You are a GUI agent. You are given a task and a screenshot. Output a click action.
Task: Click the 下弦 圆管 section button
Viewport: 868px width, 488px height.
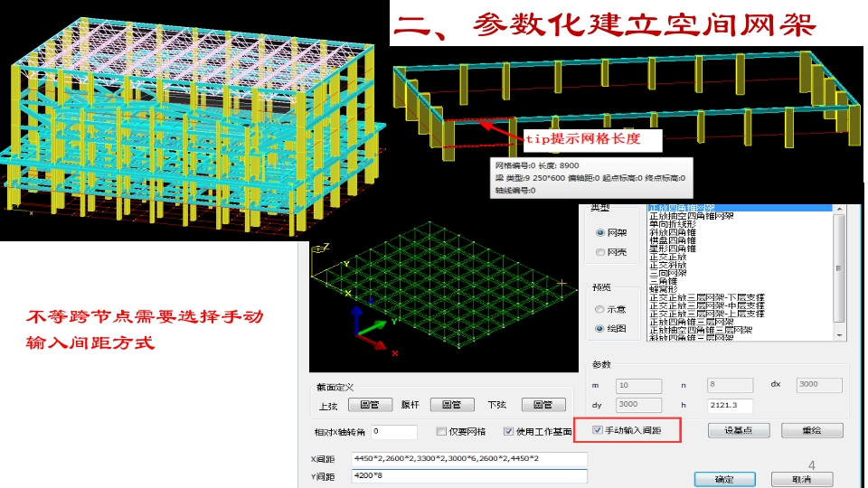click(542, 405)
